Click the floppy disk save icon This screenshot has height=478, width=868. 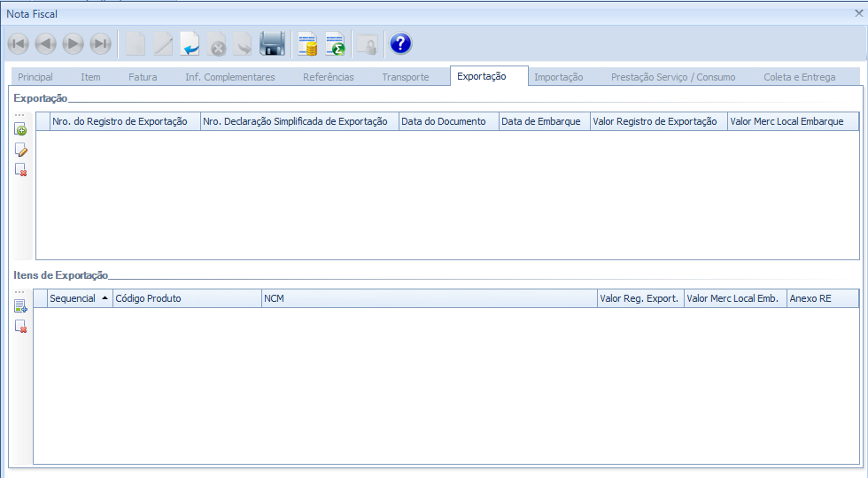[272, 43]
